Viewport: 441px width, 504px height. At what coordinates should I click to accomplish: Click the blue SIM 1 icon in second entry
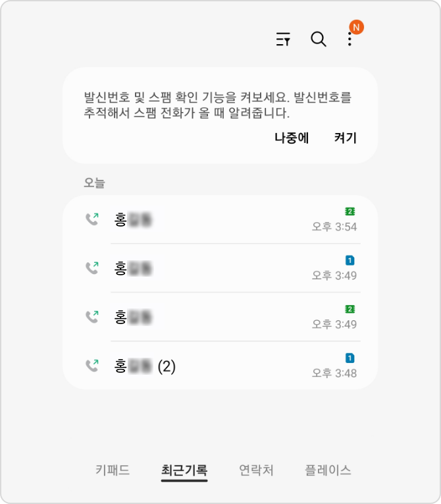[350, 260]
